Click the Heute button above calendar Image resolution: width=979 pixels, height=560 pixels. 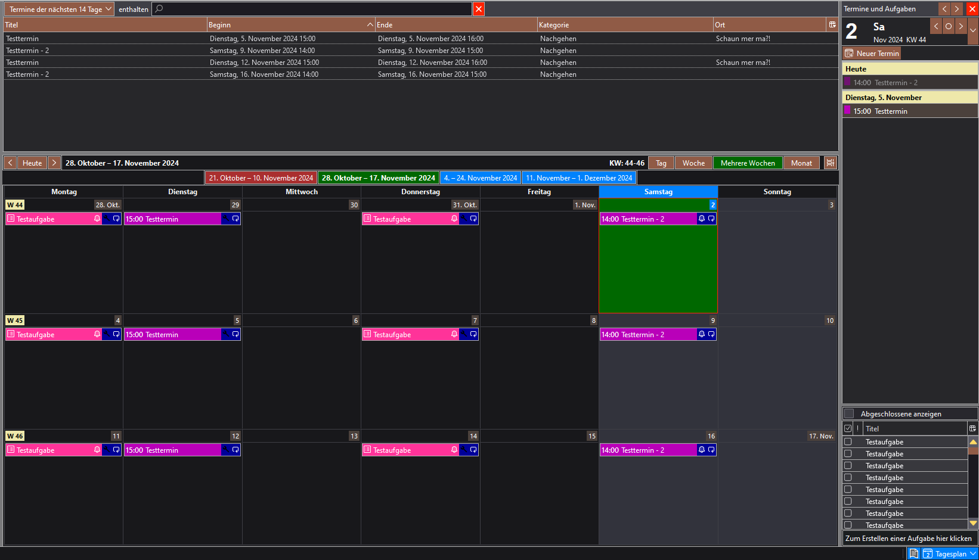click(32, 163)
